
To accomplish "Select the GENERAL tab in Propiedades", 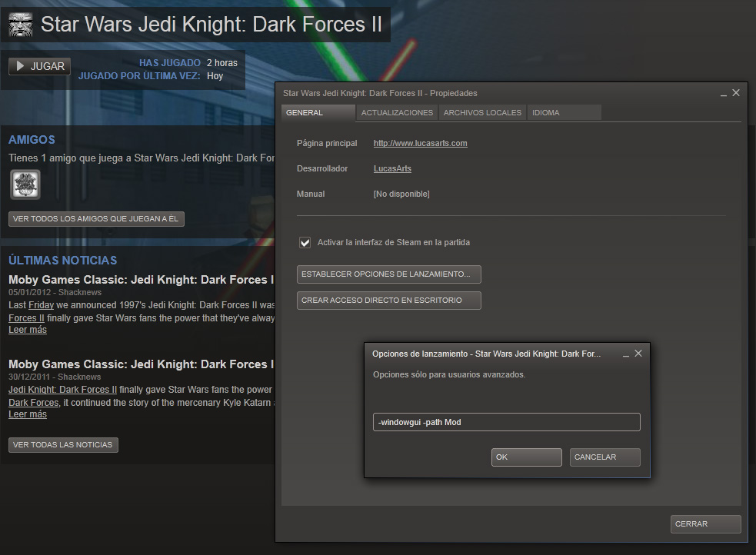I will [x=318, y=113].
